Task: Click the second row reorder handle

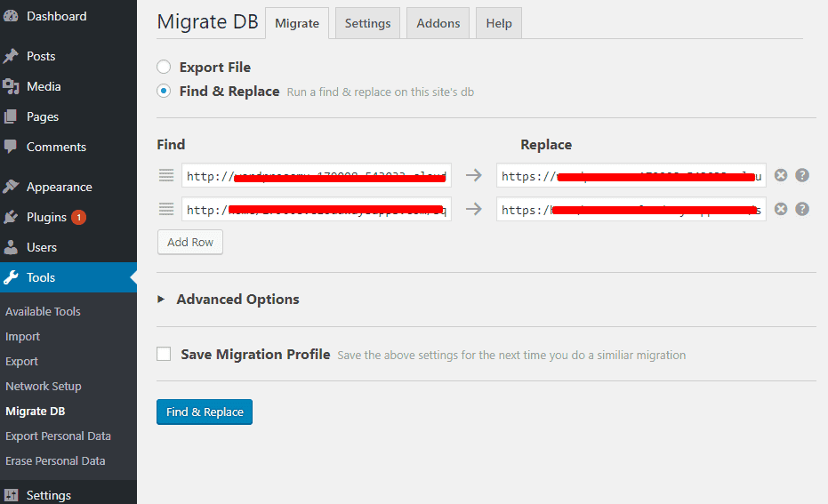Action: point(166,210)
